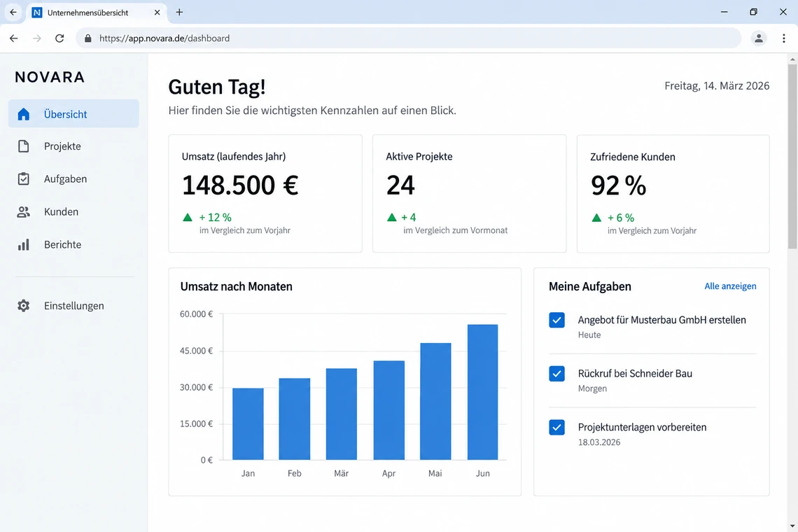Viewport: 798px width, 532px height.
Task: Click the green up triangle by + 6 %
Action: [x=596, y=218]
